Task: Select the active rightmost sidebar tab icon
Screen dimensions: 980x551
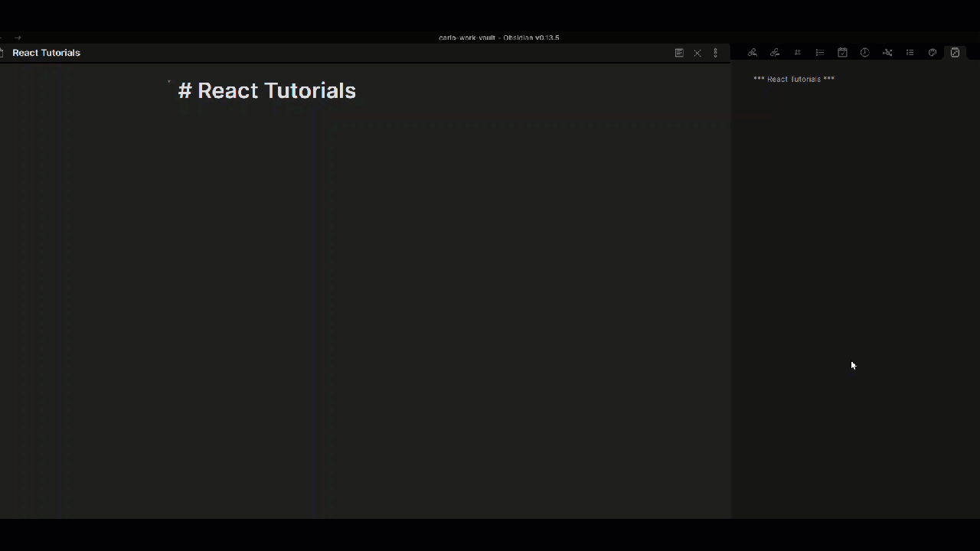Action: click(x=955, y=53)
